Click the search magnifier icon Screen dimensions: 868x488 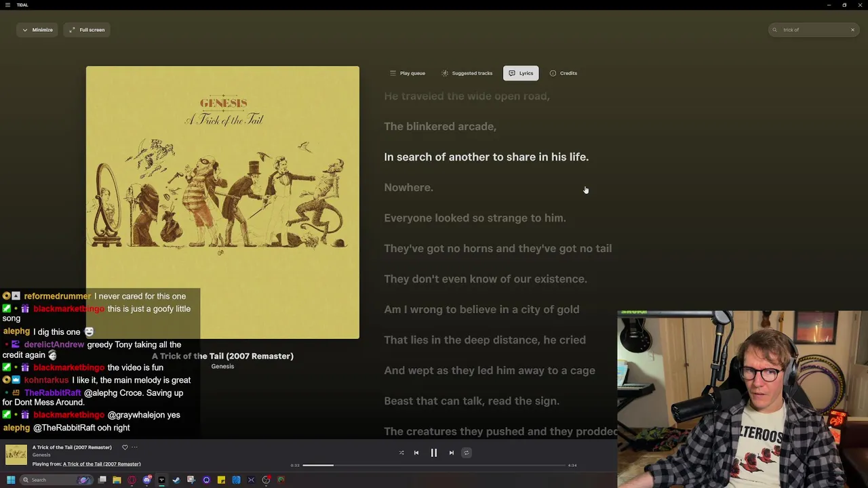coord(774,30)
